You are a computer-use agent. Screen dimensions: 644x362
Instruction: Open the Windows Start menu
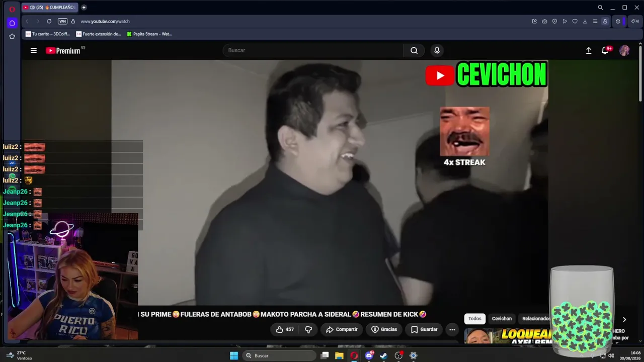click(x=234, y=355)
